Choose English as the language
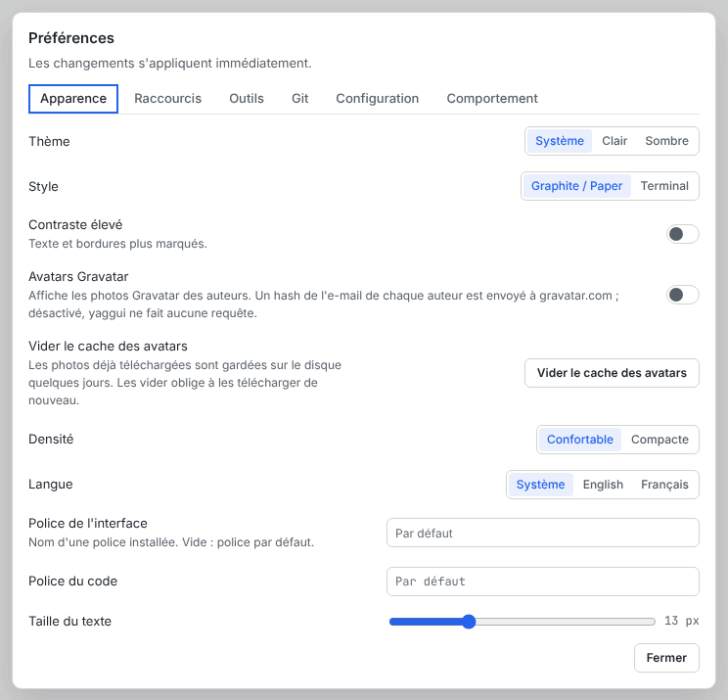The height and width of the screenshot is (700, 728). coord(603,485)
